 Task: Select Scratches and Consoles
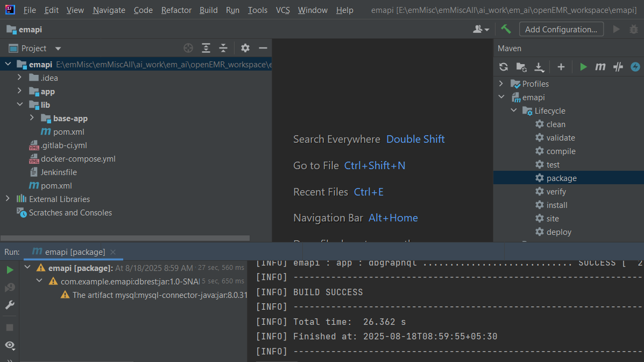(x=70, y=213)
